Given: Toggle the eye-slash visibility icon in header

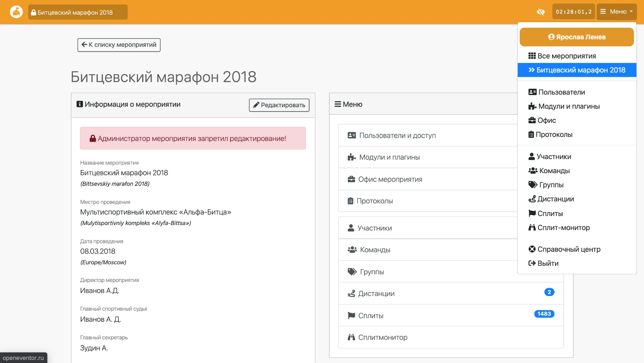Looking at the screenshot, I should [541, 12].
